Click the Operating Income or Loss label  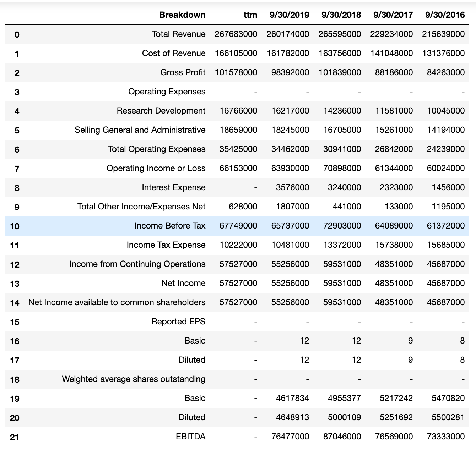click(x=156, y=168)
